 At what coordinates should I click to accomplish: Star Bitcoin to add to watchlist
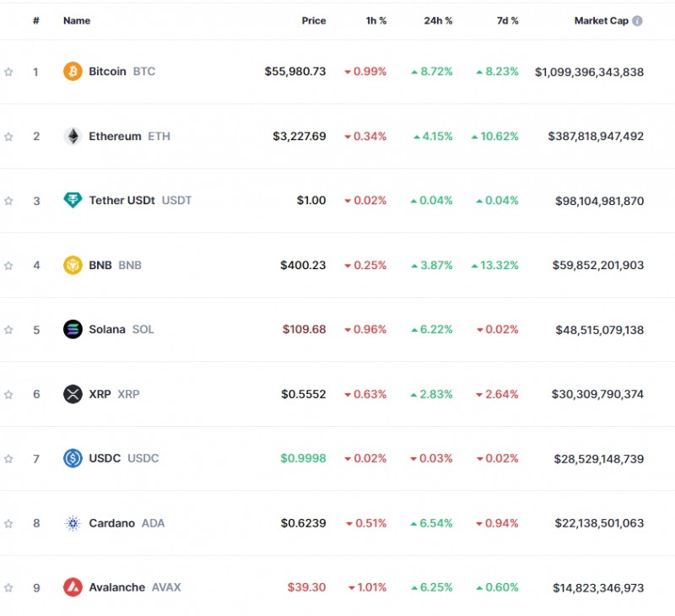pos(8,72)
